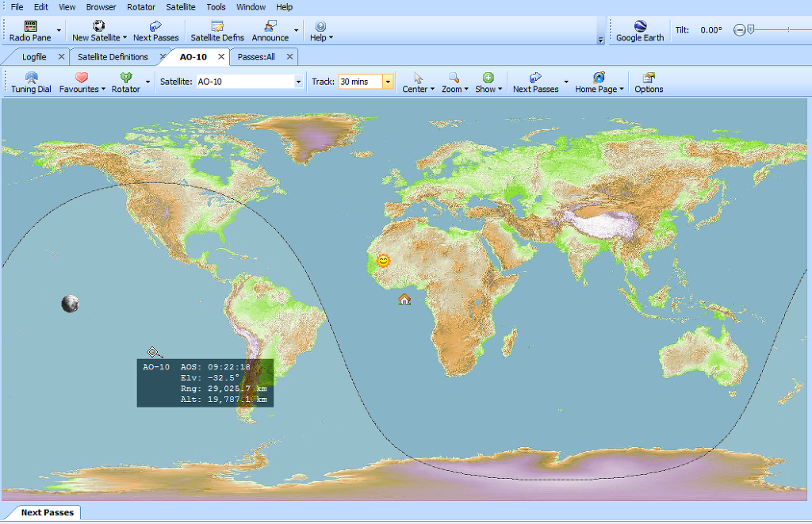Expand the Satellite selection dropdown
Image resolution: width=812 pixels, height=524 pixels.
point(298,82)
